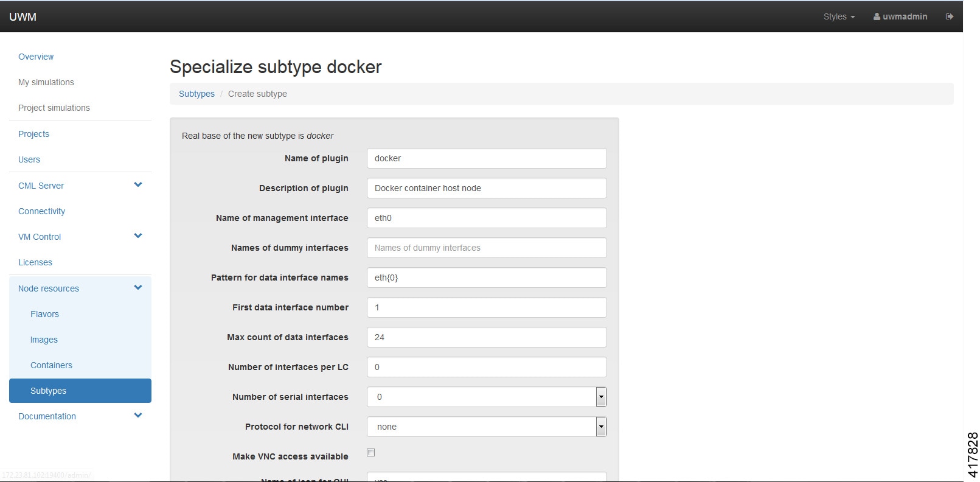The image size is (980, 482).
Task: Select Subtypes in the sidebar
Action: (80, 391)
